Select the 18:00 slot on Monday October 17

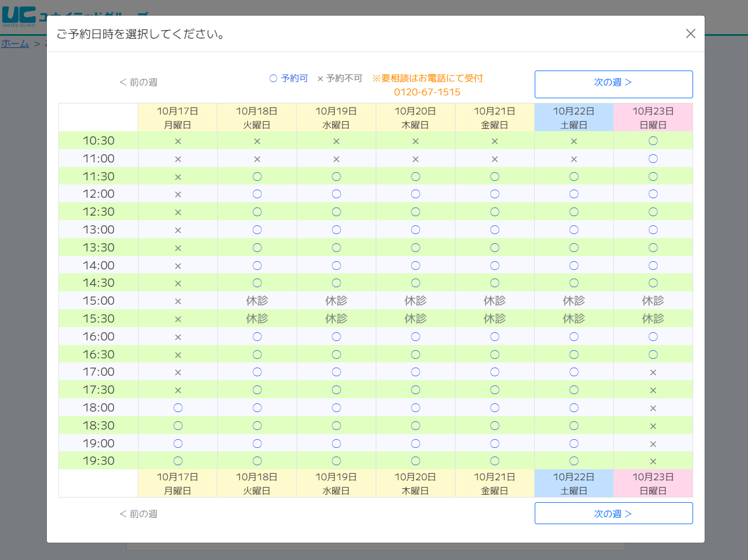178,408
